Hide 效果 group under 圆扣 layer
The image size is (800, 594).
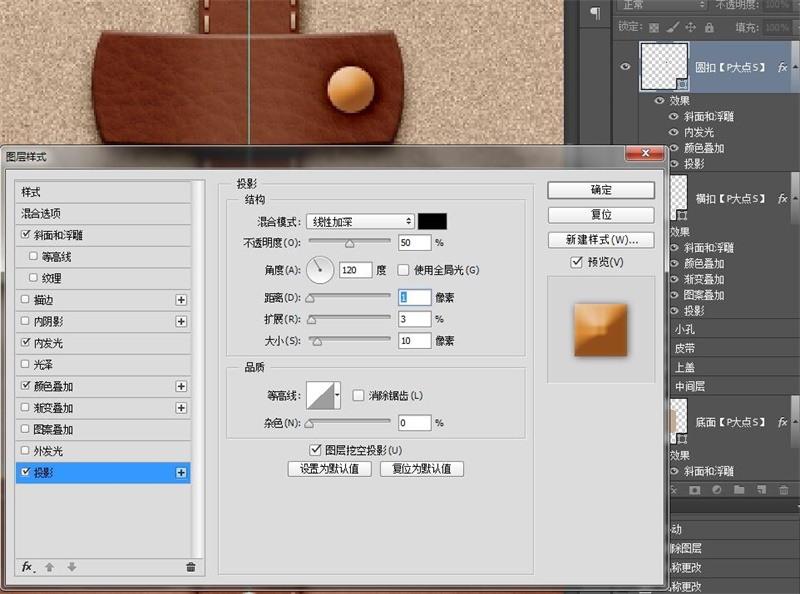pyautogui.click(x=659, y=101)
